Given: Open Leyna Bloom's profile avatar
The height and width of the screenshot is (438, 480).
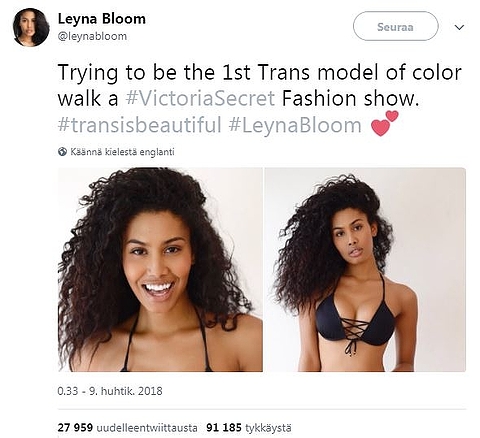Looking at the screenshot, I should [x=31, y=27].
